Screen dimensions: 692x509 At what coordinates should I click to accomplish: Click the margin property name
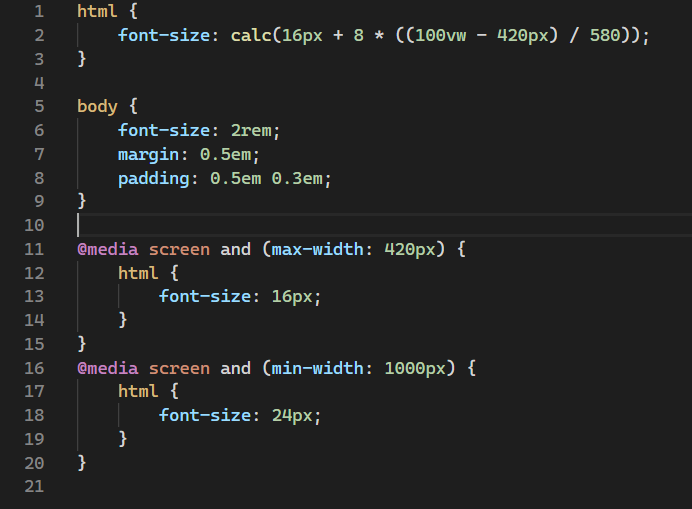(x=148, y=154)
